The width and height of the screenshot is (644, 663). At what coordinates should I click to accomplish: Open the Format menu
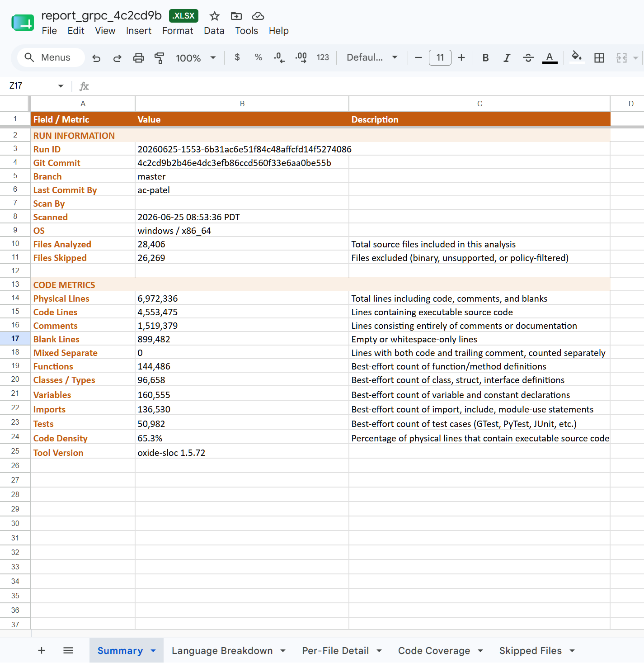178,31
